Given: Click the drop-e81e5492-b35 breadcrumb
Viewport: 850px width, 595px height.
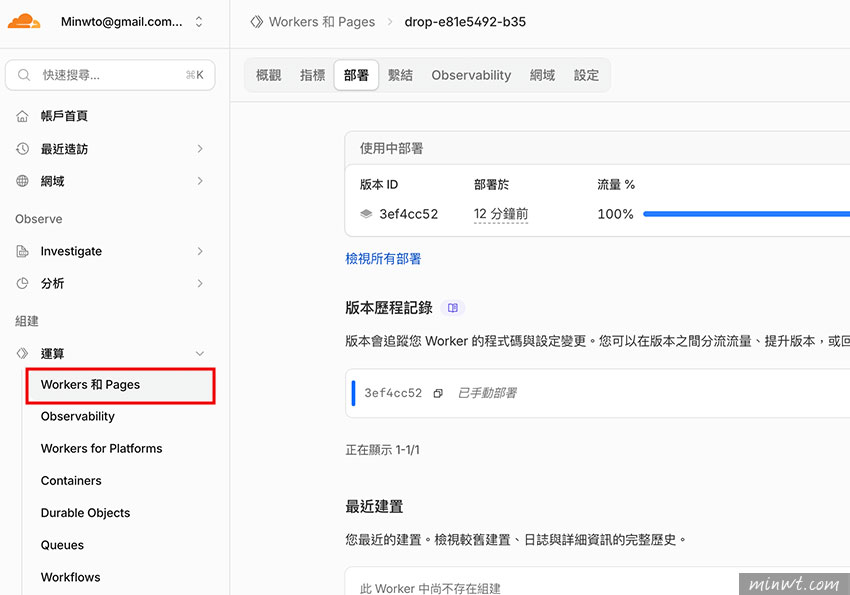Looking at the screenshot, I should (x=465, y=22).
